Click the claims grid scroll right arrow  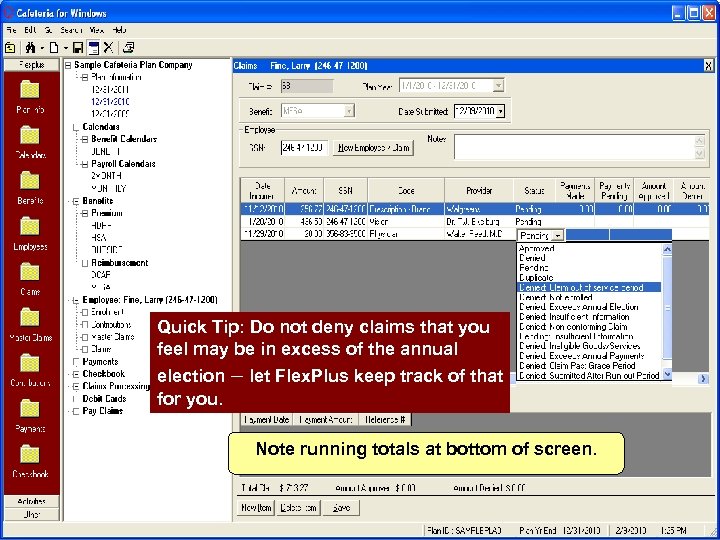703,379
